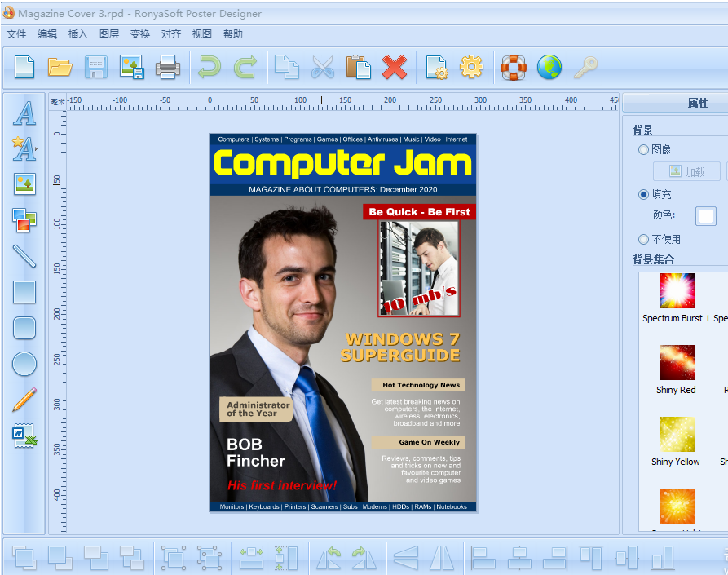This screenshot has width=728, height=575.
Task: Select the 不使用 radio button
Action: (x=643, y=239)
